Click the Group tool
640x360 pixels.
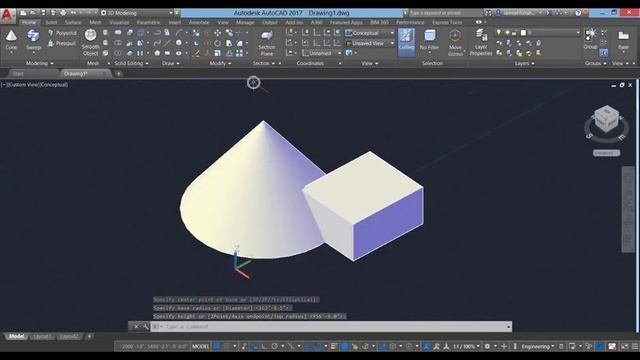tap(590, 39)
